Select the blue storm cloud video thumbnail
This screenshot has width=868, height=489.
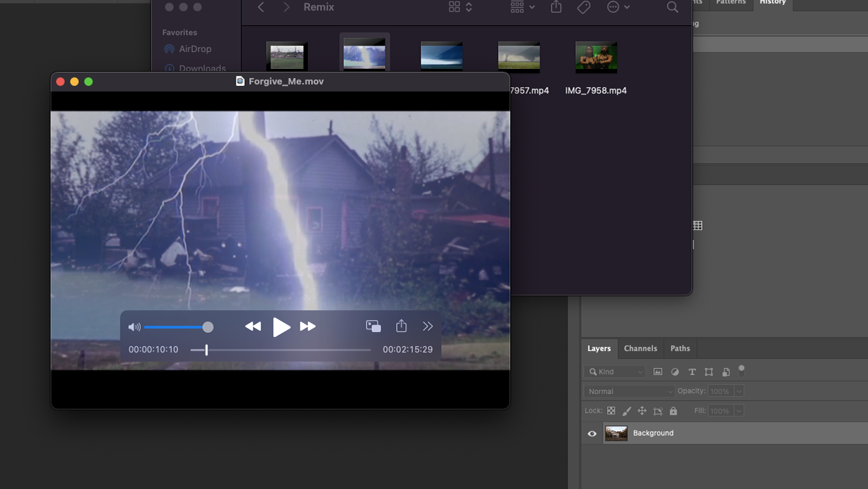[x=442, y=56]
